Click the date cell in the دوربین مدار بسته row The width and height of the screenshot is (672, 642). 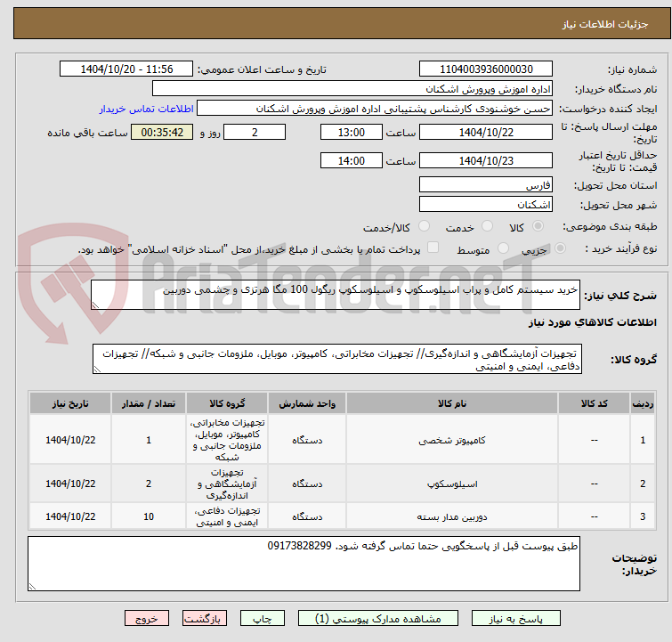coord(70,516)
